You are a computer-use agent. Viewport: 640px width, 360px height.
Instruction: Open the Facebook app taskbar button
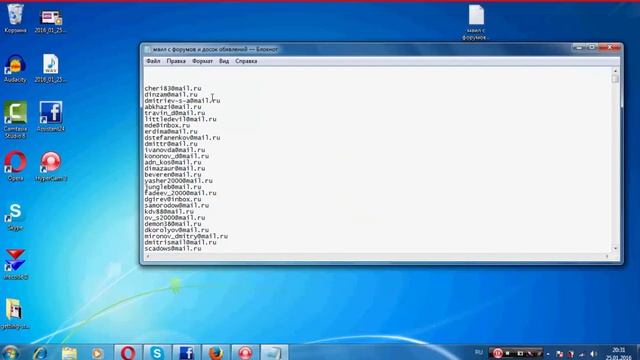click(186, 353)
